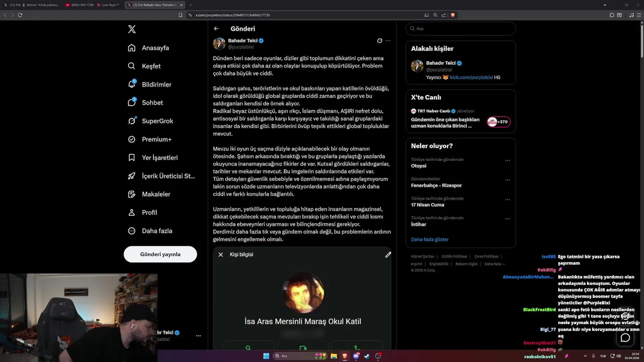Open Reklam bilgisi footer link
Viewport: 644px width, 362px height.
(x=466, y=264)
